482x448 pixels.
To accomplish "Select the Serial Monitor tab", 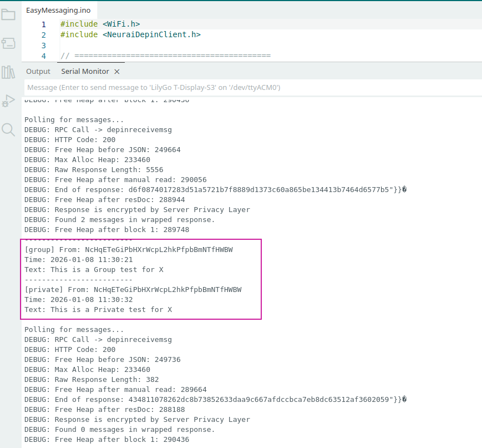I will pos(85,72).
